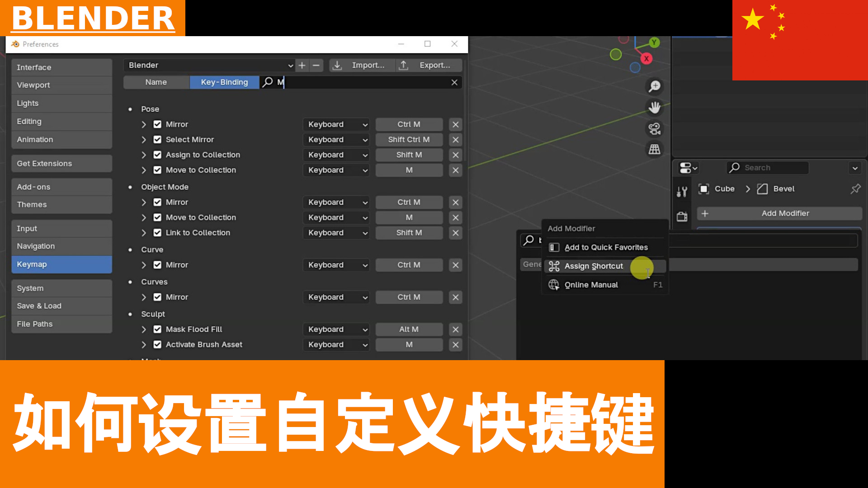Uncheck Activate Brush Asset
868x488 pixels.
157,345
